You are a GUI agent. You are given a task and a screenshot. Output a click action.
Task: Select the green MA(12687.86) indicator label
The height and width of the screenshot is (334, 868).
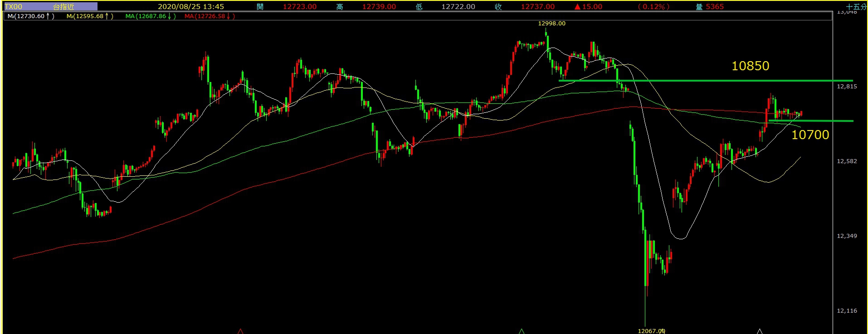coord(151,16)
